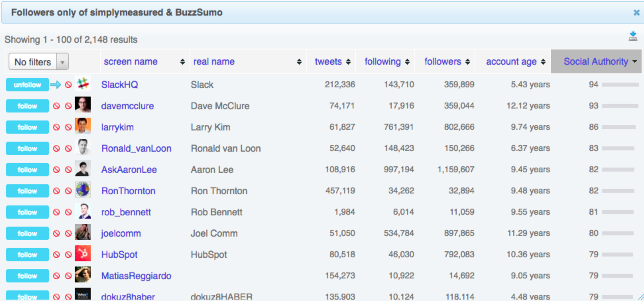
Task: Open the davemcclure profile link
Action: pos(128,106)
